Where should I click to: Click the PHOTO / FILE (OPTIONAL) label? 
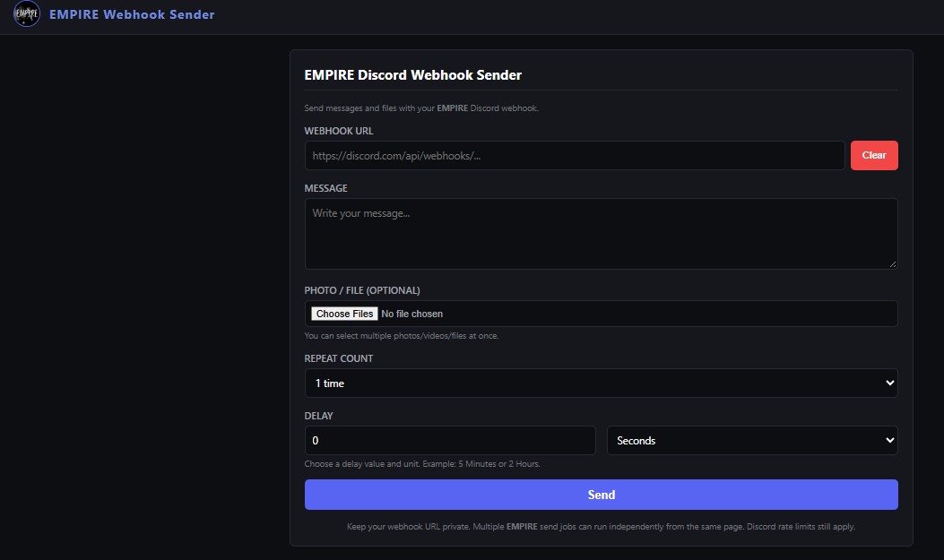362,290
